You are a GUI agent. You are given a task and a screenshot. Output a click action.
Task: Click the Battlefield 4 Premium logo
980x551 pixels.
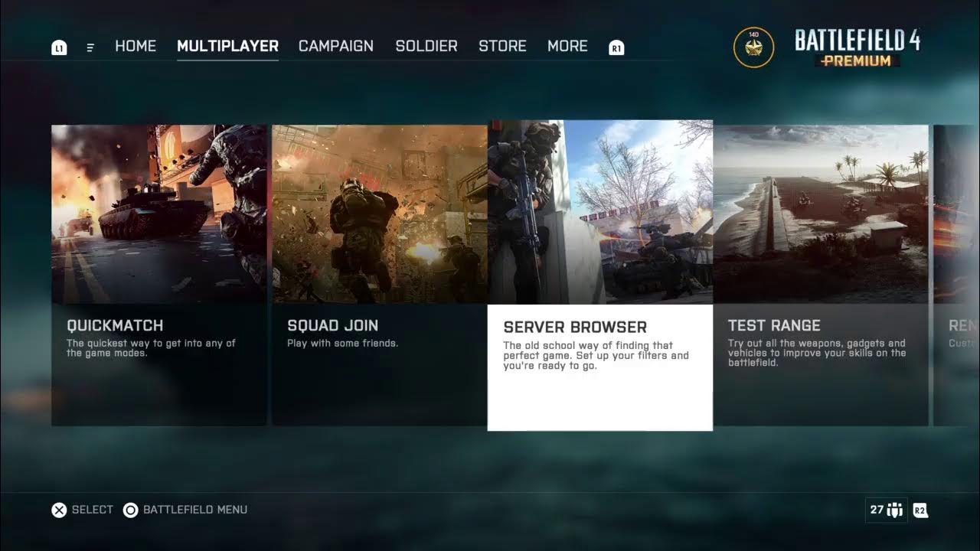857,48
